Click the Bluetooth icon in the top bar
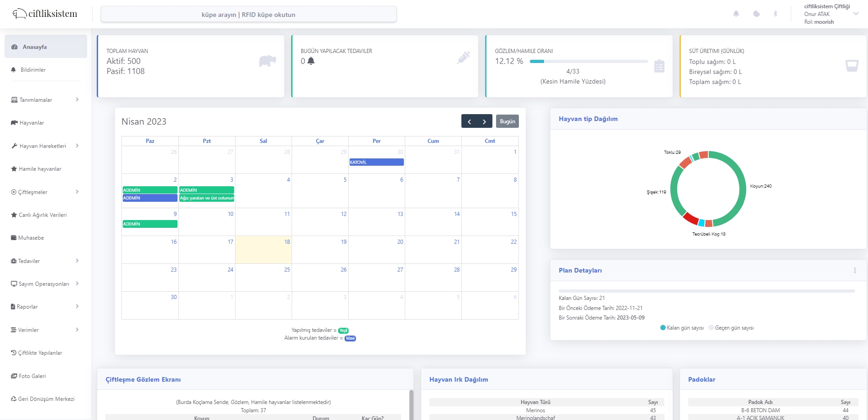Screen dimensions: 868x420 click(775, 14)
